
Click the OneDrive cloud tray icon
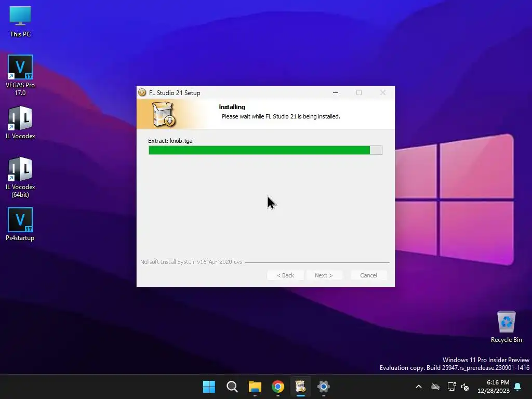(x=435, y=387)
